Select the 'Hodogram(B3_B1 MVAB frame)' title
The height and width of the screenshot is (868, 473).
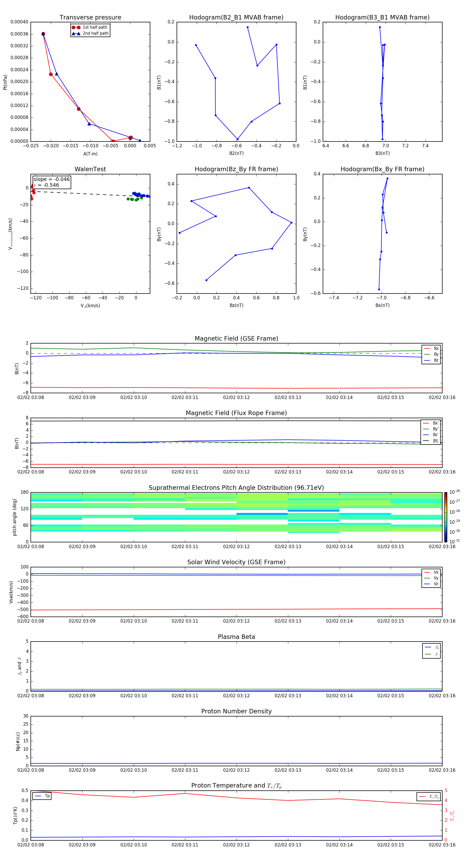(x=382, y=18)
